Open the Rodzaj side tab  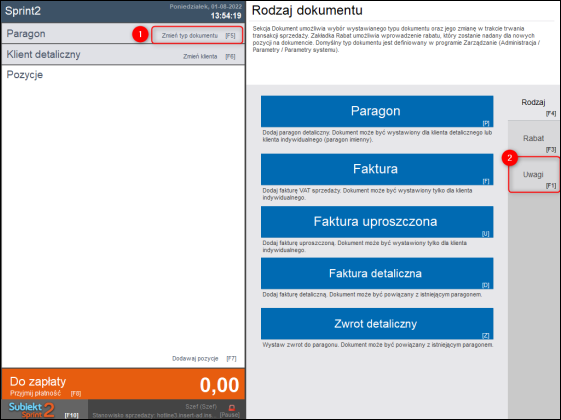534,106
